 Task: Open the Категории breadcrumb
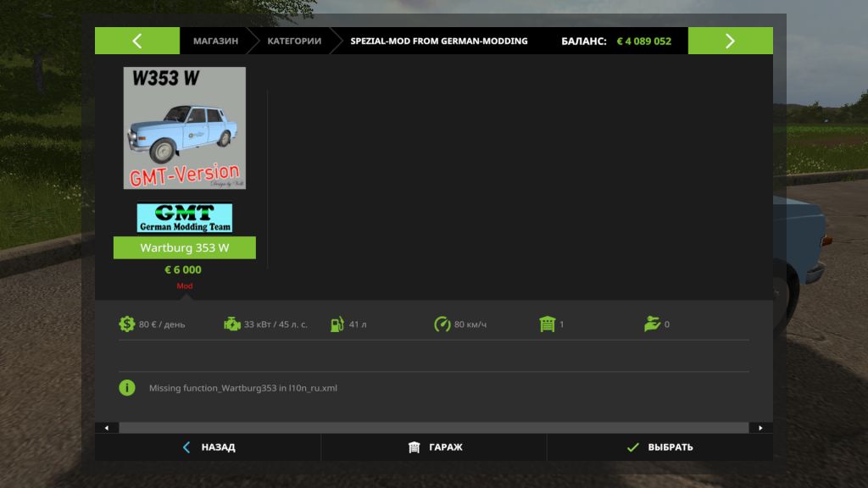pyautogui.click(x=294, y=41)
